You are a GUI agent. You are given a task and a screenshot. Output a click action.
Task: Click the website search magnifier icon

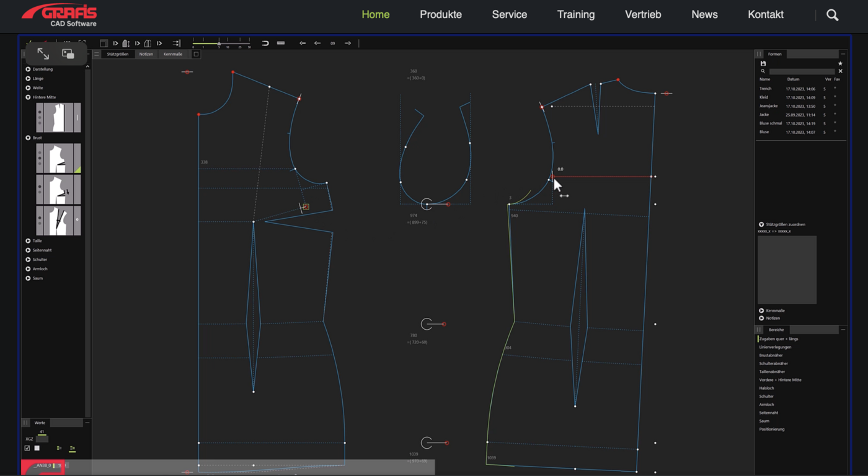pyautogui.click(x=832, y=15)
